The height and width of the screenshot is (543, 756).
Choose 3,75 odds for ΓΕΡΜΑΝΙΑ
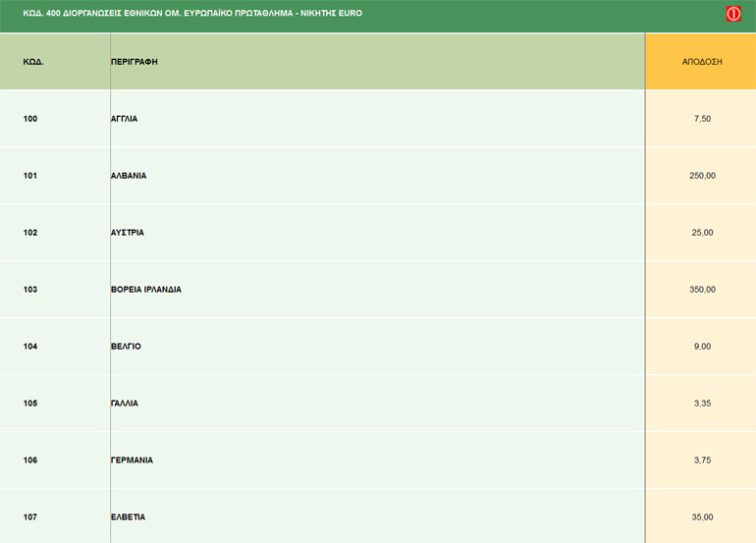[x=701, y=461]
